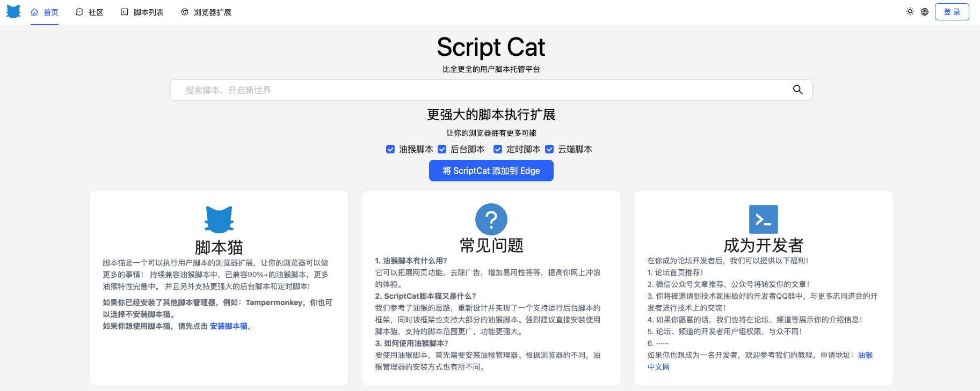Click the terminal icon above 成为开发者

(x=764, y=219)
